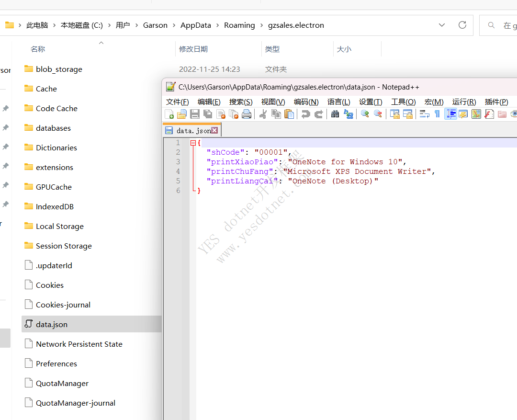Refresh the Explorer folder view

(x=462, y=25)
